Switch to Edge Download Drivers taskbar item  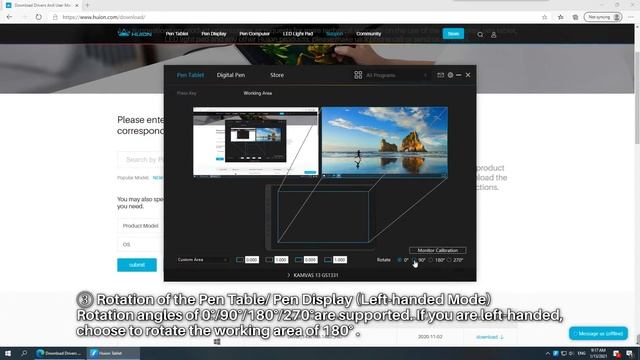coord(60,353)
